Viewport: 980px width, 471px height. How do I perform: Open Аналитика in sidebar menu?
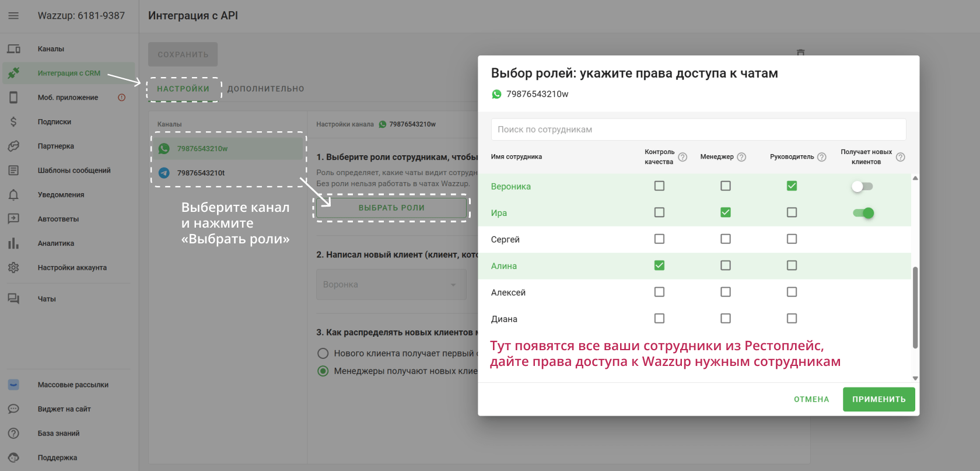pos(56,243)
